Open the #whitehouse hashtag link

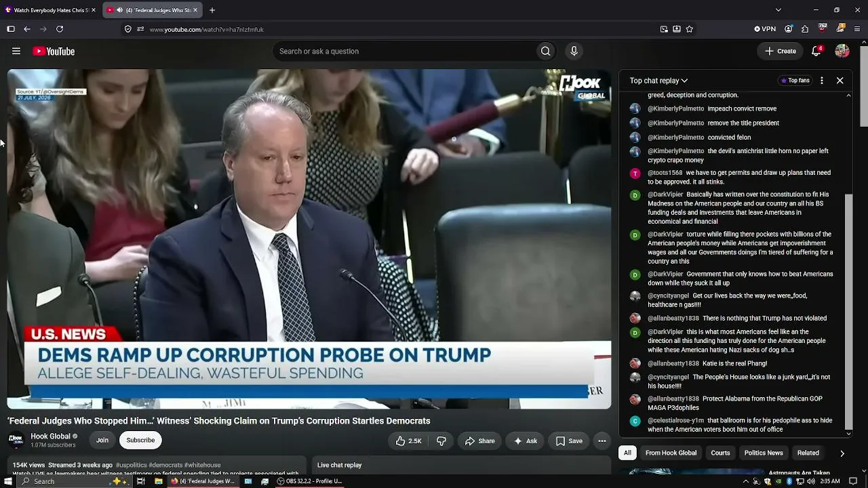[x=202, y=466]
